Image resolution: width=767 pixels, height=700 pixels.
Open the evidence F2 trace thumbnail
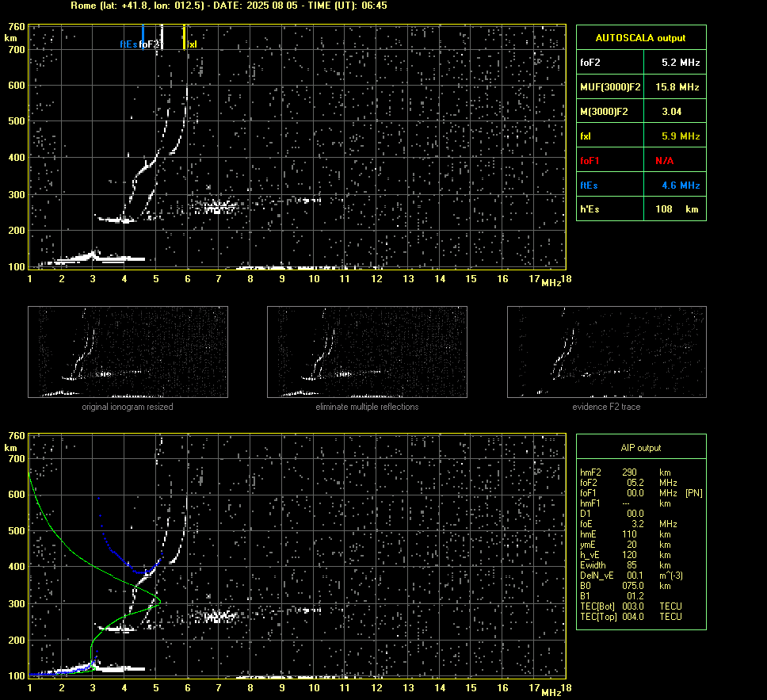(607, 352)
